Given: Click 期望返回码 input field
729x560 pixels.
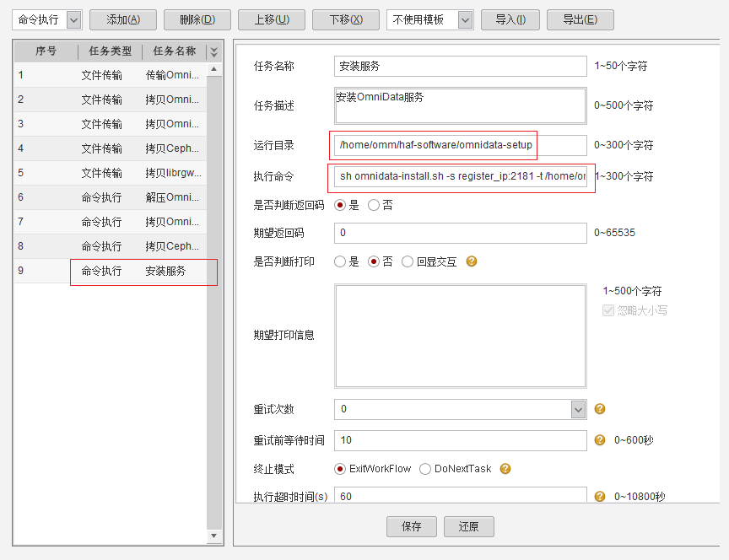Looking at the screenshot, I should point(461,233).
